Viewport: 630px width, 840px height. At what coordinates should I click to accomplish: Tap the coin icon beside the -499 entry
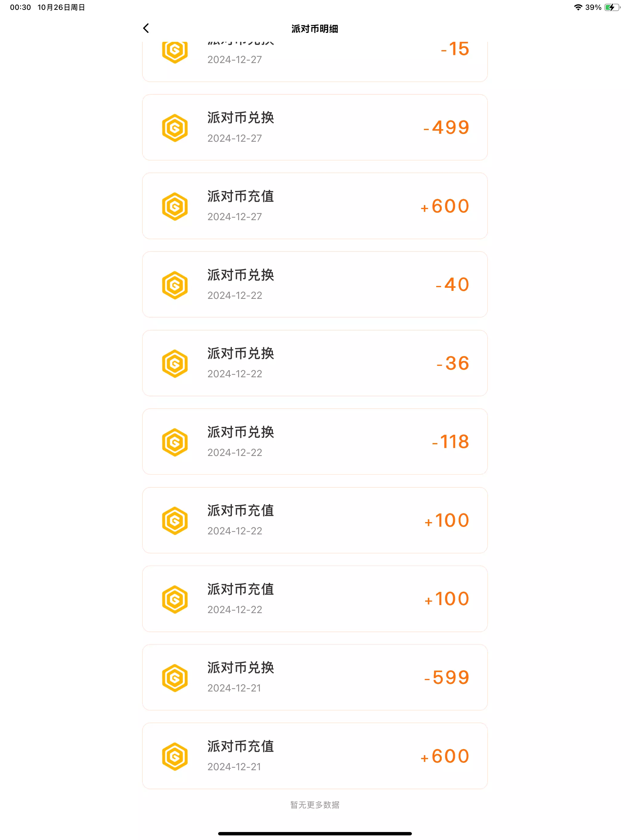pos(175,128)
